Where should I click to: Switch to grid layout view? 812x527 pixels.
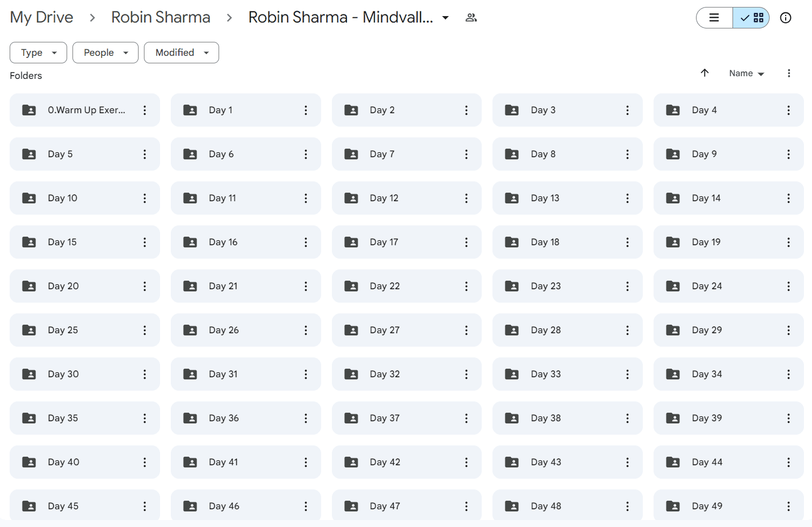751,18
